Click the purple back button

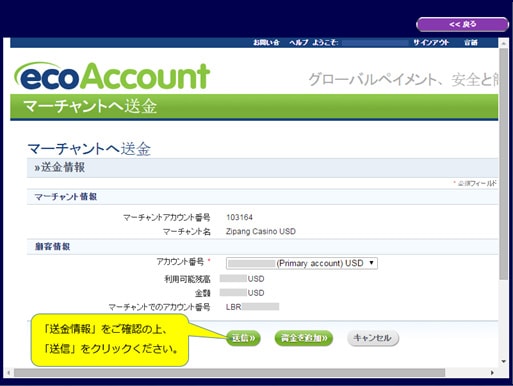pyautogui.click(x=462, y=24)
